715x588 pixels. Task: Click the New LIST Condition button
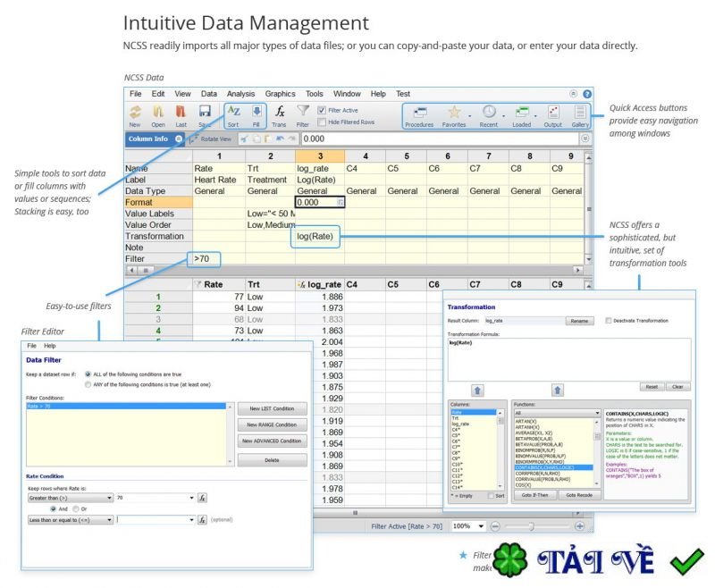coord(273,409)
